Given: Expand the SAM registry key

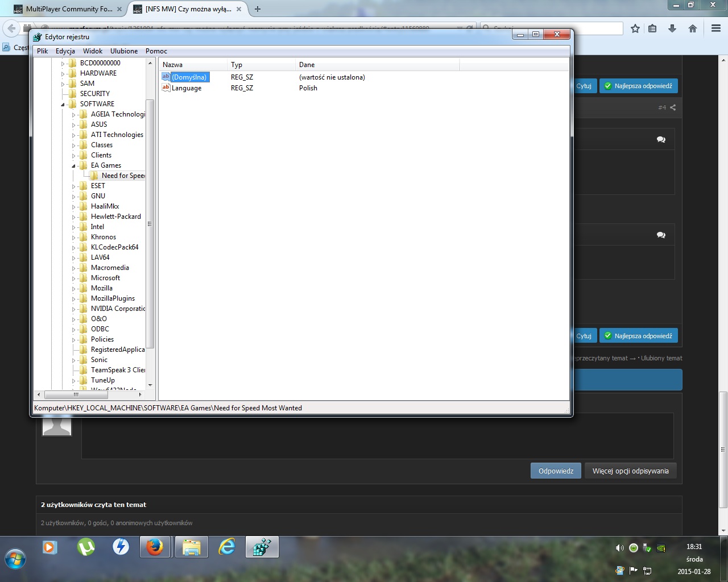Looking at the screenshot, I should pyautogui.click(x=63, y=84).
